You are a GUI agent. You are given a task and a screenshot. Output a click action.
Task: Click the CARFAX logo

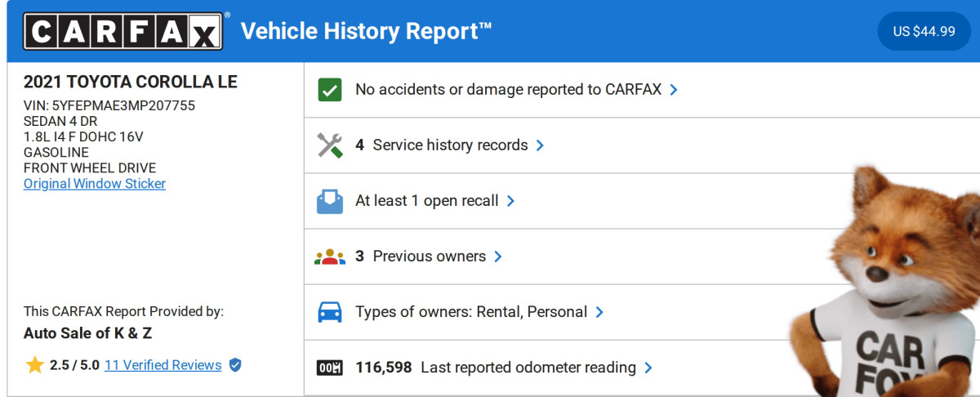[x=122, y=32]
